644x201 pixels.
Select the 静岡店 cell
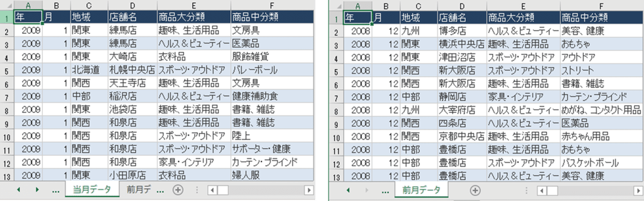[462, 96]
